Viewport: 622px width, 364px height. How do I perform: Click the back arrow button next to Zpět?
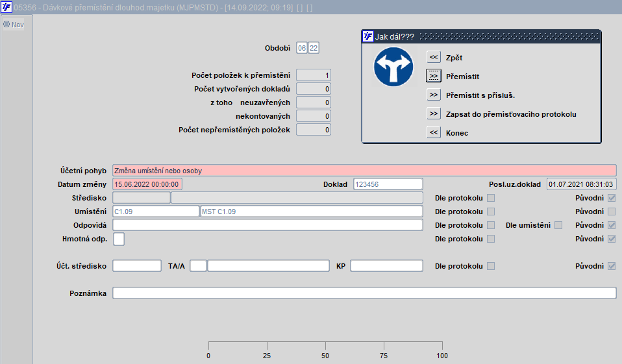coord(434,57)
